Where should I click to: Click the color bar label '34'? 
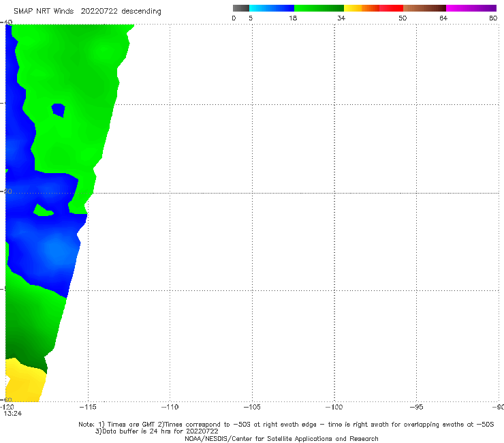click(x=341, y=18)
